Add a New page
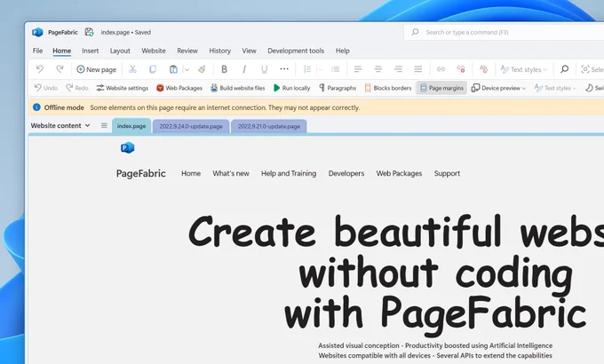604x364 pixels. 96,69
